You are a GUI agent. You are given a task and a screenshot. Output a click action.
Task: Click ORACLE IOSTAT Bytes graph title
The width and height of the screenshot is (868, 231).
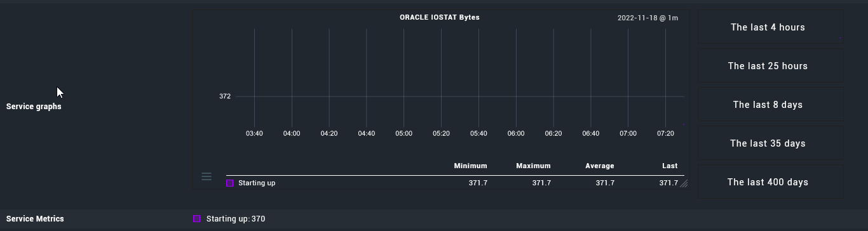click(440, 17)
